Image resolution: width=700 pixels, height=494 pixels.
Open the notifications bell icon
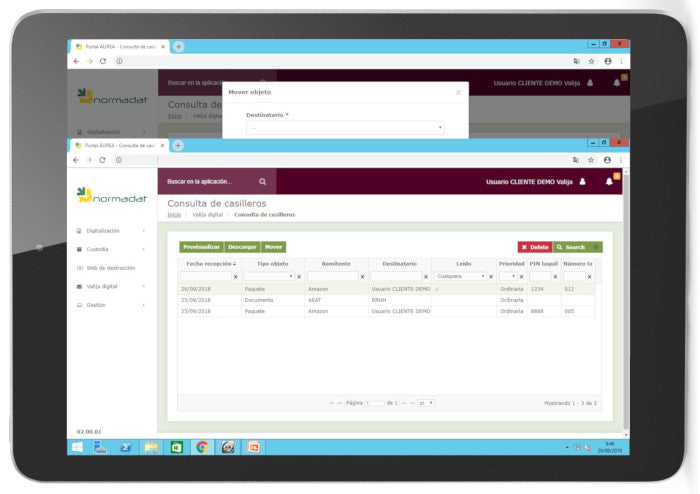[x=608, y=182]
